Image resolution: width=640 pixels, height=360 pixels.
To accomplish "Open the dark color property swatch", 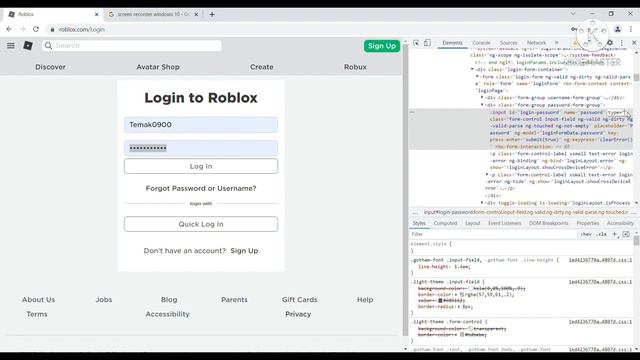I will (440, 300).
